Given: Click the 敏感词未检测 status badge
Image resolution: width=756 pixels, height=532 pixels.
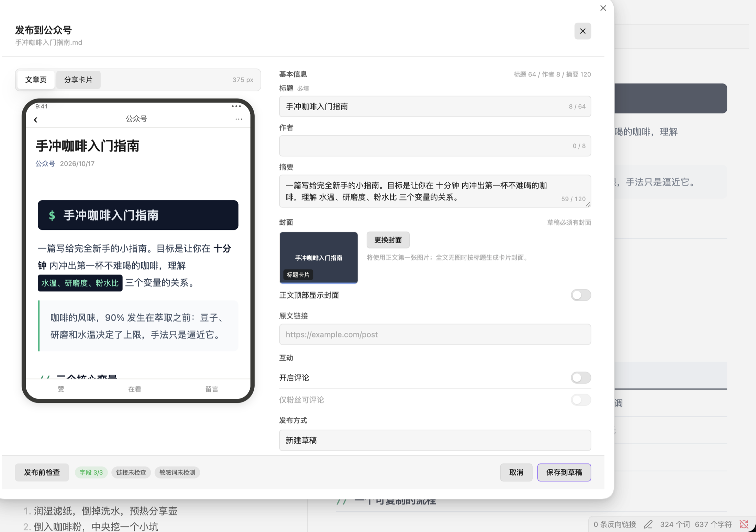Looking at the screenshot, I should (x=177, y=472).
